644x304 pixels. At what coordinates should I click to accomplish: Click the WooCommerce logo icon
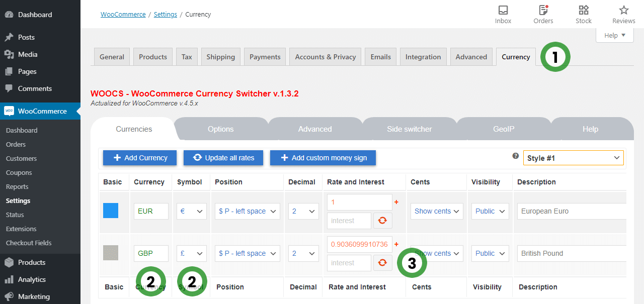pyautogui.click(x=9, y=111)
